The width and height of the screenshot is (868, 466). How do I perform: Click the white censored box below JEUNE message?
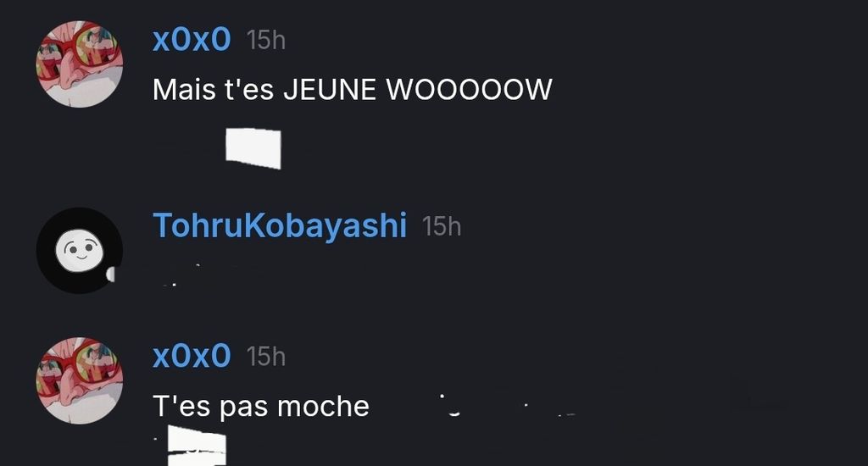pyautogui.click(x=253, y=148)
